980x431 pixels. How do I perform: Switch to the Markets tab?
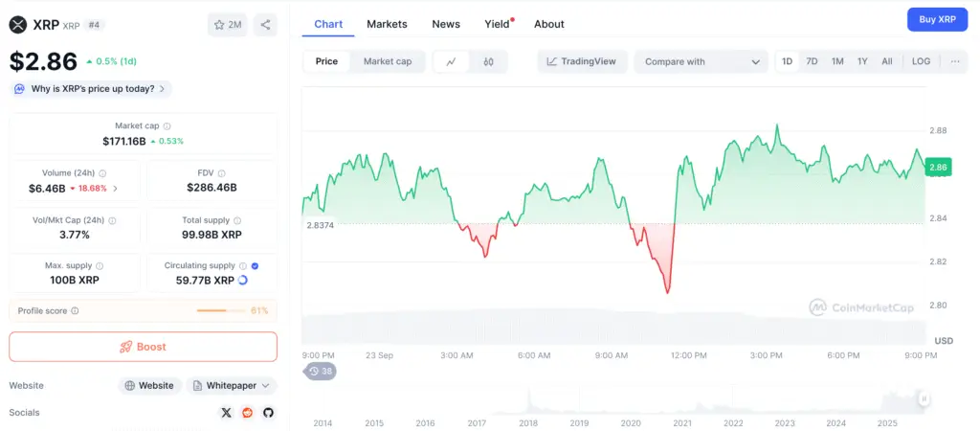(x=387, y=24)
